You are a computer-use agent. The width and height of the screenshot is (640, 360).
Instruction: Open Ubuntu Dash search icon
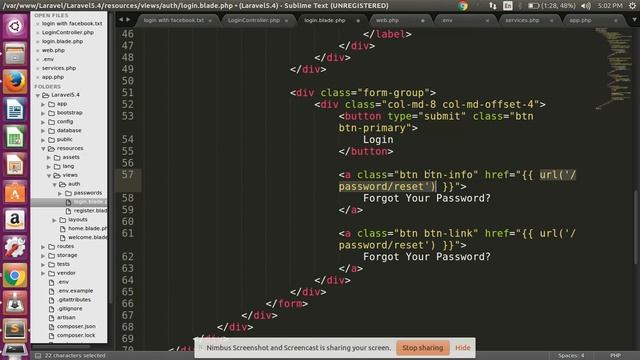pos(15,26)
